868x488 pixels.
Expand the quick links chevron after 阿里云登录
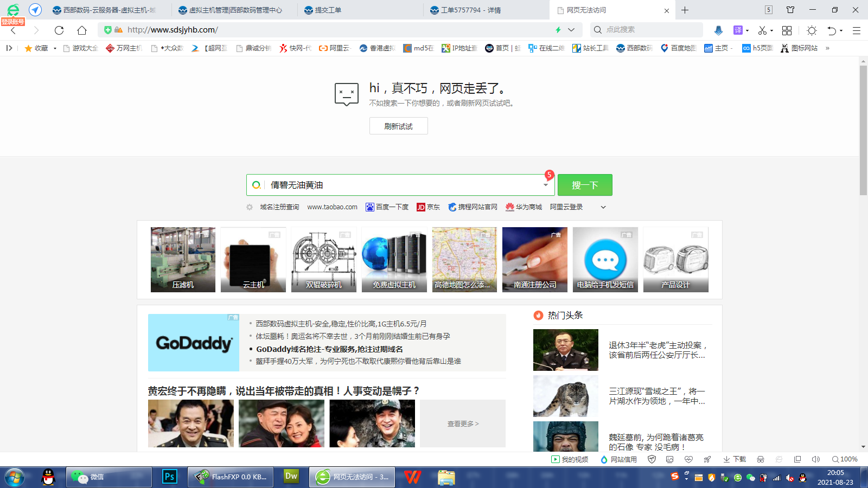coord(603,207)
